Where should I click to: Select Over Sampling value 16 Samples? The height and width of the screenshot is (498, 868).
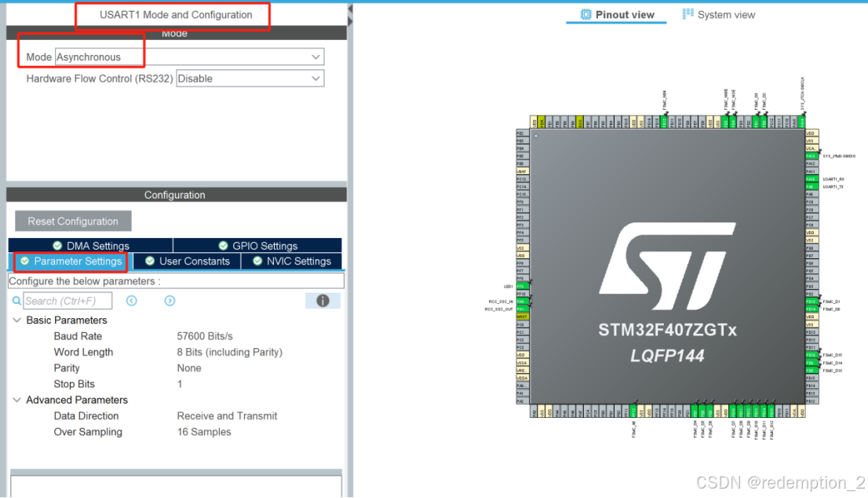pyautogui.click(x=204, y=432)
